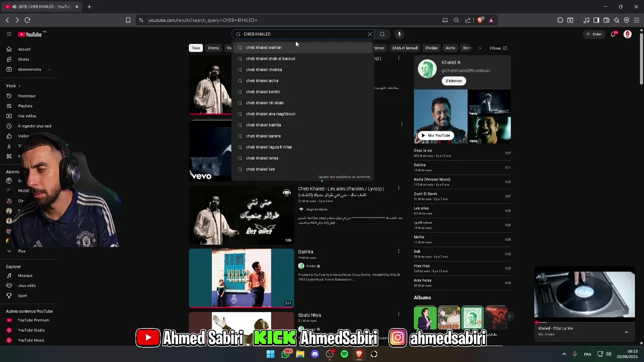This screenshot has height=362, width=644.
Task: Start voice search with the microphone
Action: click(x=399, y=34)
